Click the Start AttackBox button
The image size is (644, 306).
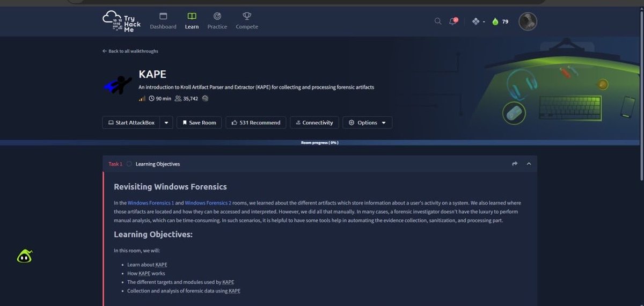pos(131,122)
